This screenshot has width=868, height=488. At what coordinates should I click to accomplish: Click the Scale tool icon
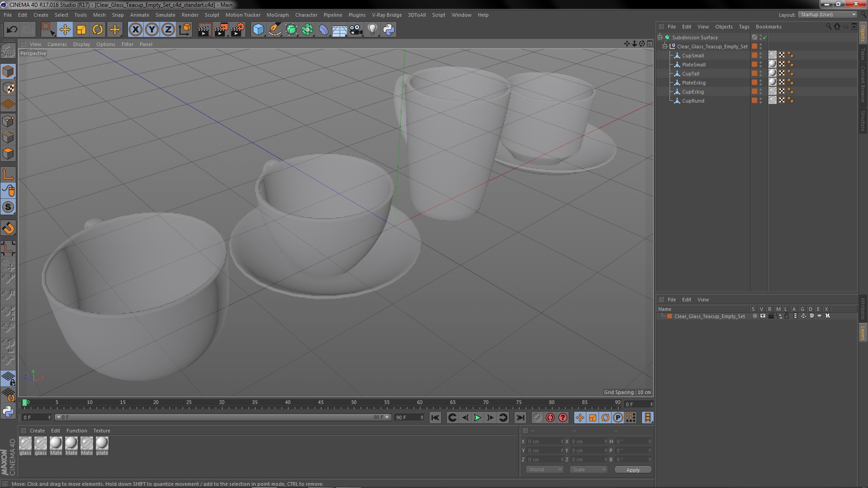[81, 30]
